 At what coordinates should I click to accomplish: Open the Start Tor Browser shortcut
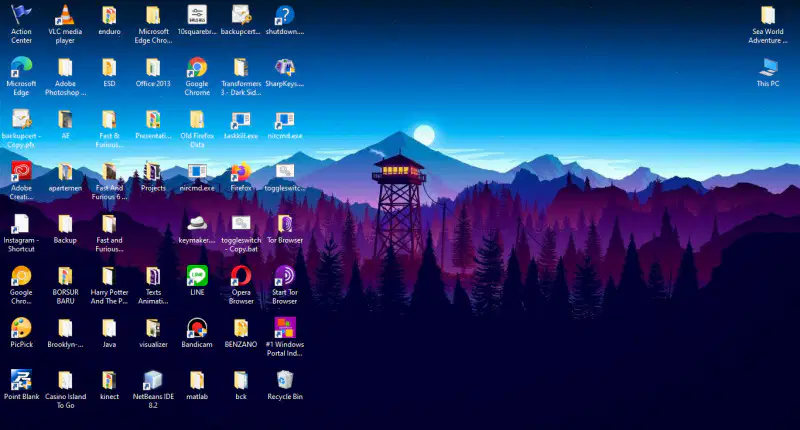pos(285,276)
